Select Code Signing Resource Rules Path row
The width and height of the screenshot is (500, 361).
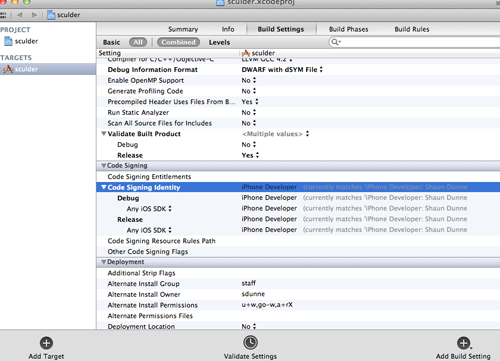[x=298, y=241]
